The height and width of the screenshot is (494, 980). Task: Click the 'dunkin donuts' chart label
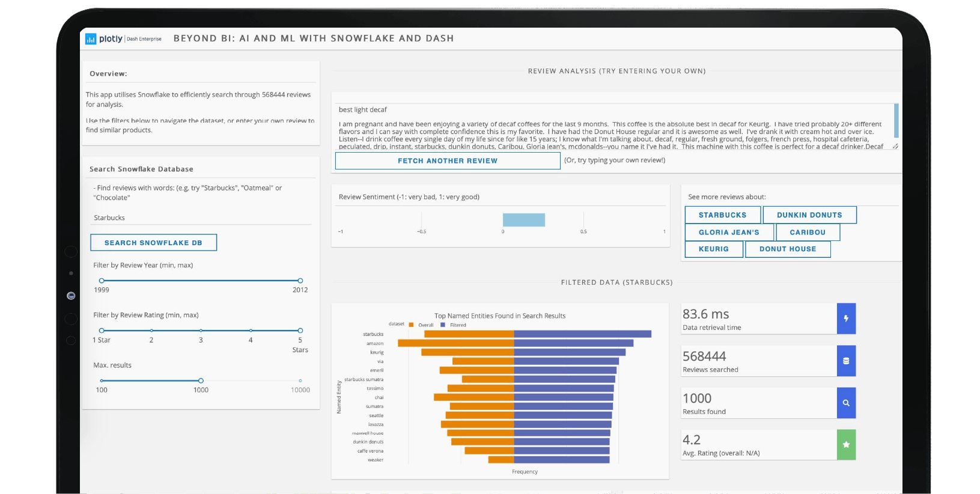click(x=368, y=442)
